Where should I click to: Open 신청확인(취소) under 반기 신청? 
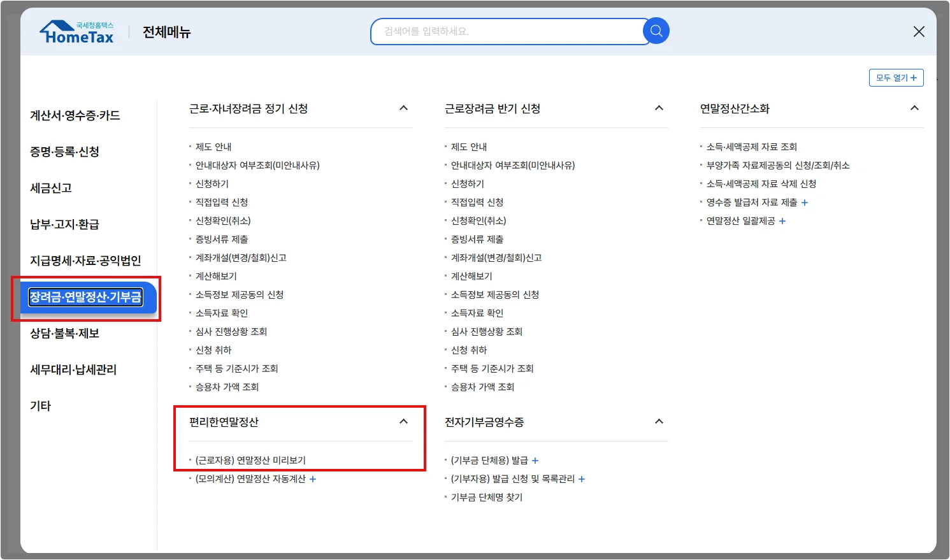(479, 221)
